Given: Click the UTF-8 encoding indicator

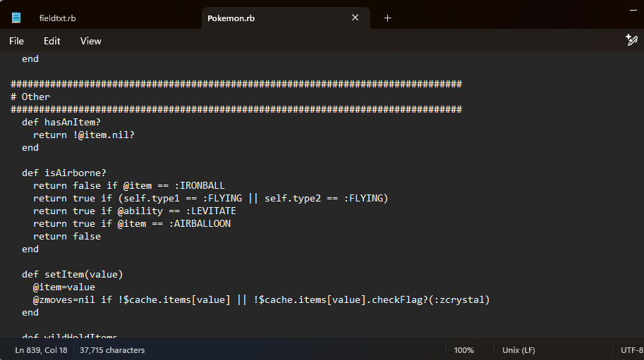Looking at the screenshot, I should [631, 350].
